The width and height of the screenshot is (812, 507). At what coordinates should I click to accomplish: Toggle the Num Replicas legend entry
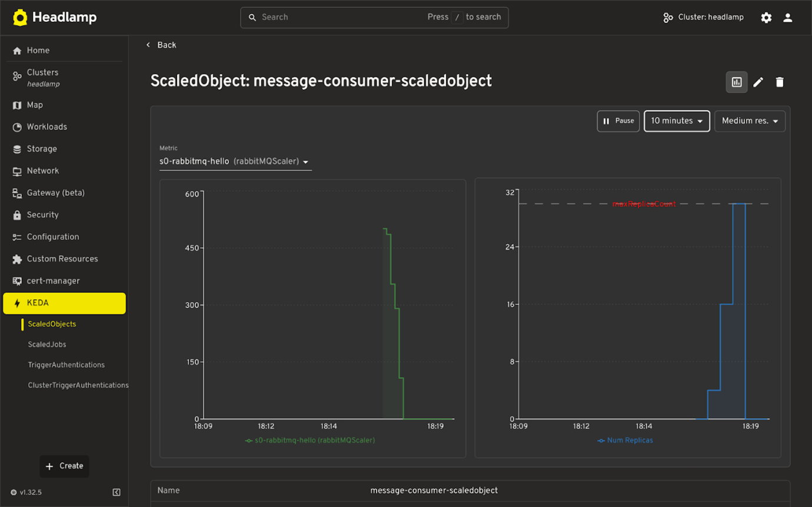(x=625, y=441)
